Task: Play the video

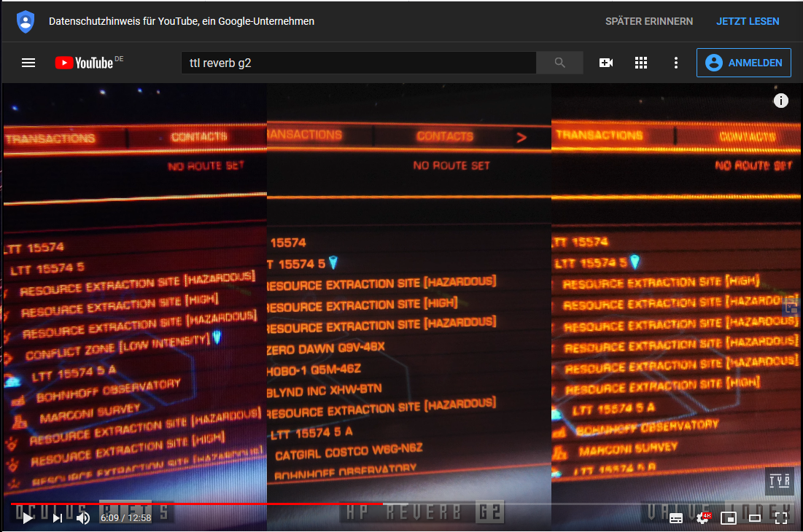Action: pyautogui.click(x=28, y=518)
